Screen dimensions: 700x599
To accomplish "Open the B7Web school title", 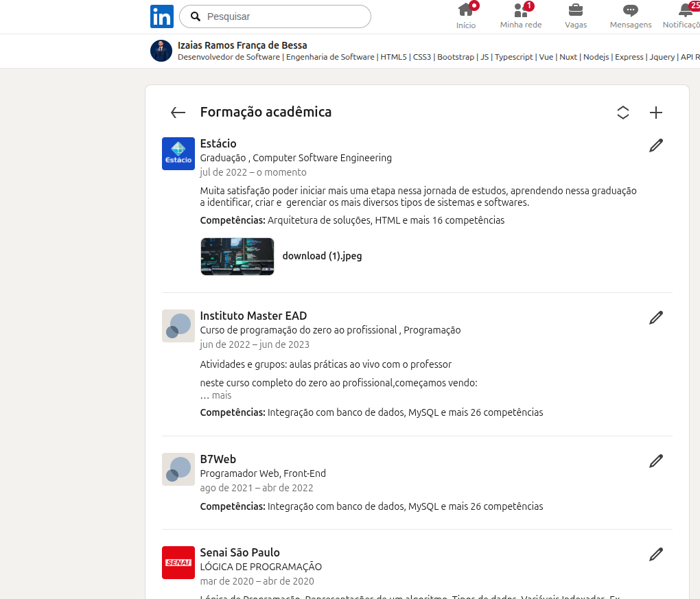I will coord(218,459).
